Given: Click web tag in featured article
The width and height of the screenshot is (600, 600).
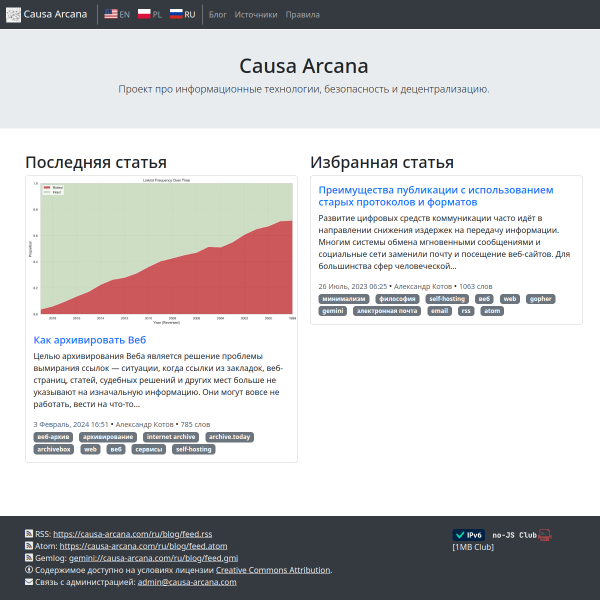Looking at the screenshot, I should (x=510, y=299).
